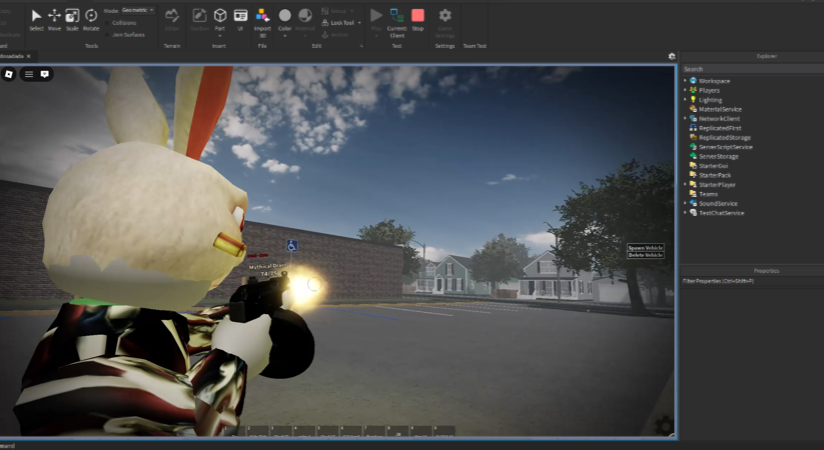
Task: Expand the SoundService node
Action: coord(685,203)
